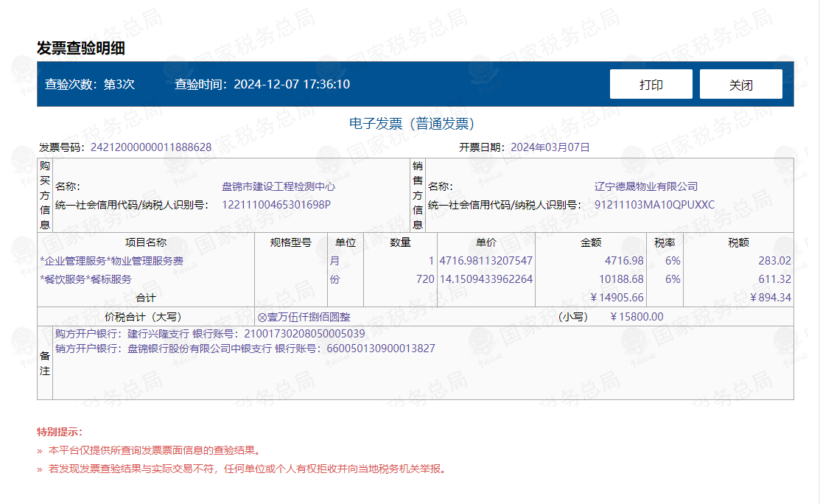Screen dimensions: 820x504
Task: Click amount value 10188.68
Action: (x=621, y=279)
